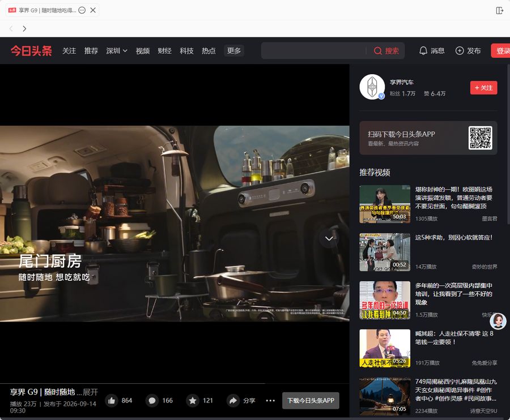Follow 享界汽车 with +关注 button

tap(484, 88)
